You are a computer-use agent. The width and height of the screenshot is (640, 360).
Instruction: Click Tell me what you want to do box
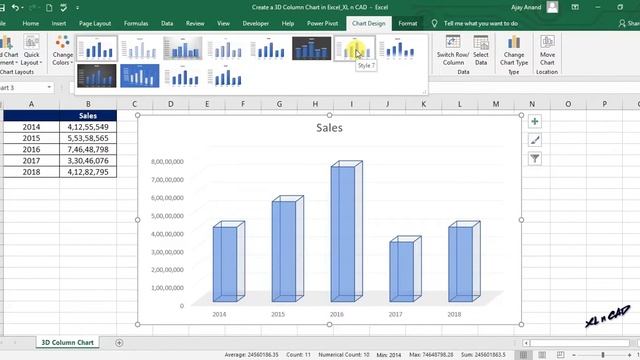[480, 23]
